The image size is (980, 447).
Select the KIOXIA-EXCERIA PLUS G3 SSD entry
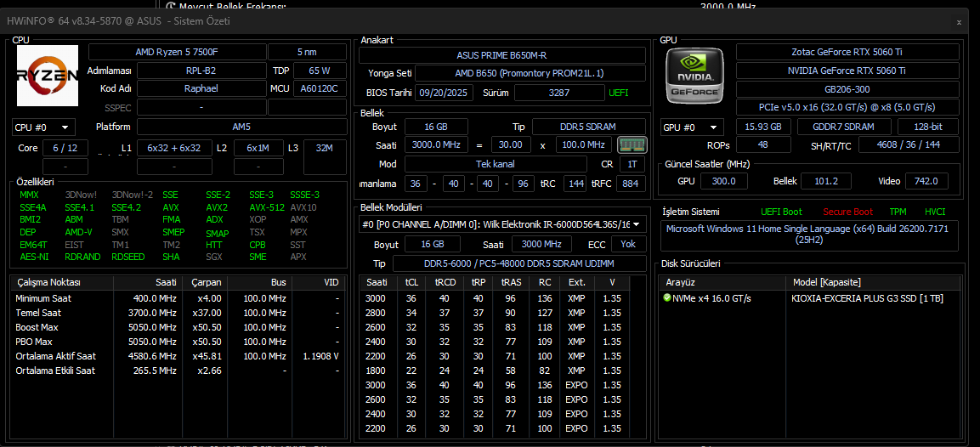tap(867, 299)
